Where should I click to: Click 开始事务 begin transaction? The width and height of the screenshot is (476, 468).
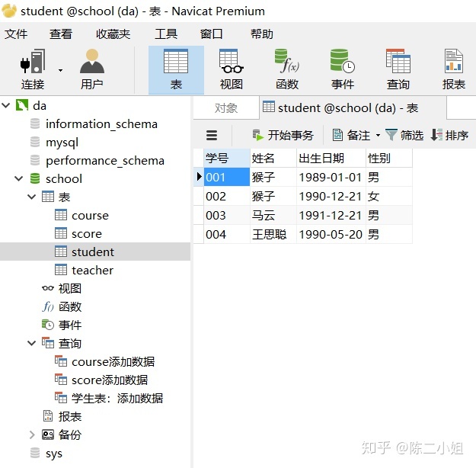283,135
